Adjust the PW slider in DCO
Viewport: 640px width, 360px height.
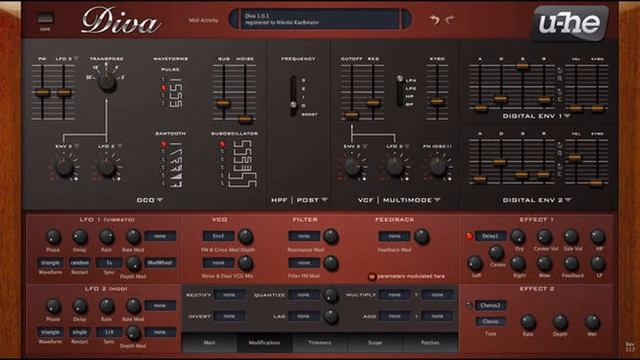[x=42, y=93]
